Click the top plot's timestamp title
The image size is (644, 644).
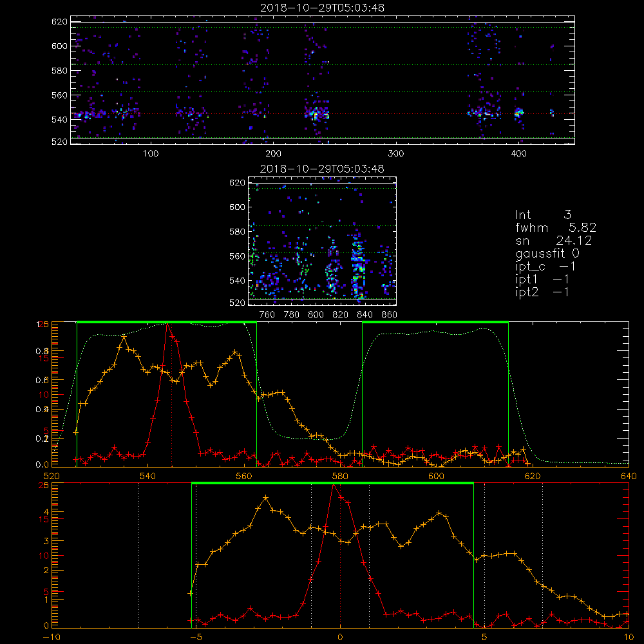pyautogui.click(x=323, y=8)
